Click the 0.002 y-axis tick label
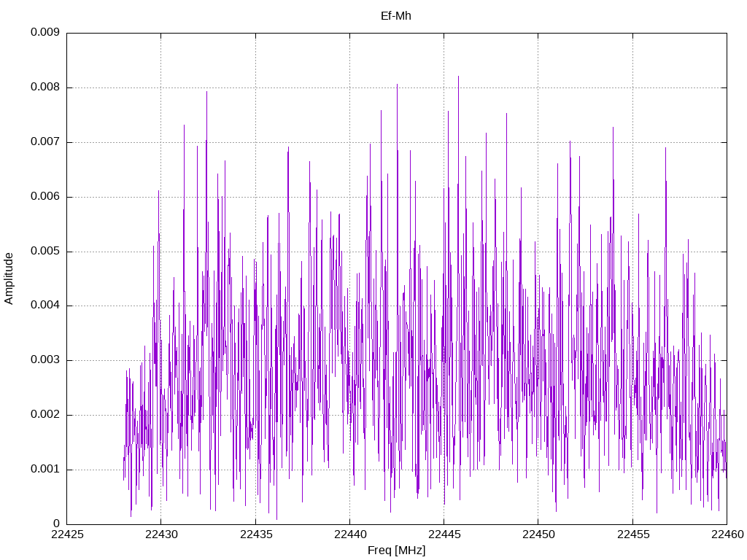Image resolution: width=747 pixels, height=560 pixels. (x=45, y=415)
